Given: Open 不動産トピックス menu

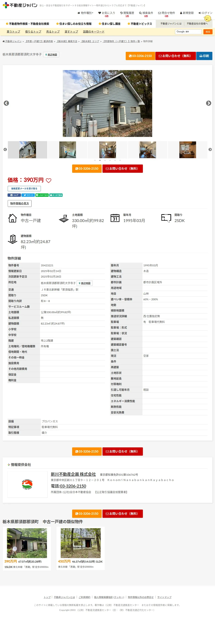Looking at the screenshot, I should 140,24.
